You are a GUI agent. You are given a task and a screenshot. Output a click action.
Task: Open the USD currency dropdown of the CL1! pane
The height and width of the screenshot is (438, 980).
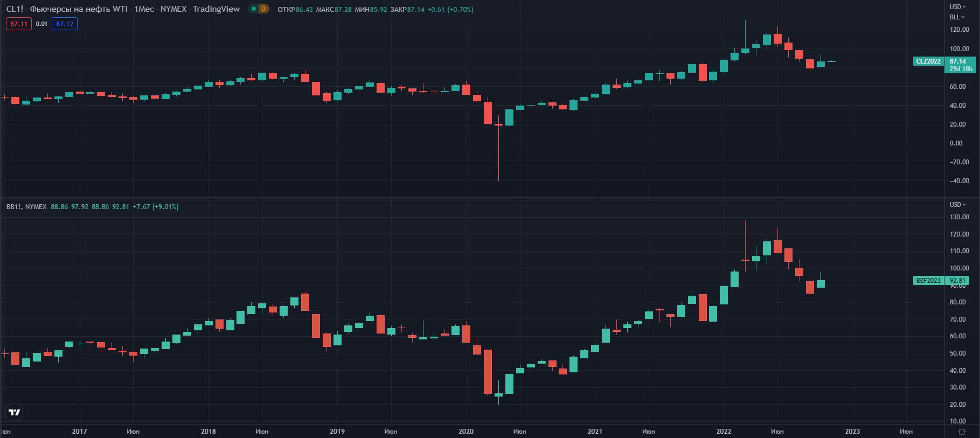pos(957,6)
